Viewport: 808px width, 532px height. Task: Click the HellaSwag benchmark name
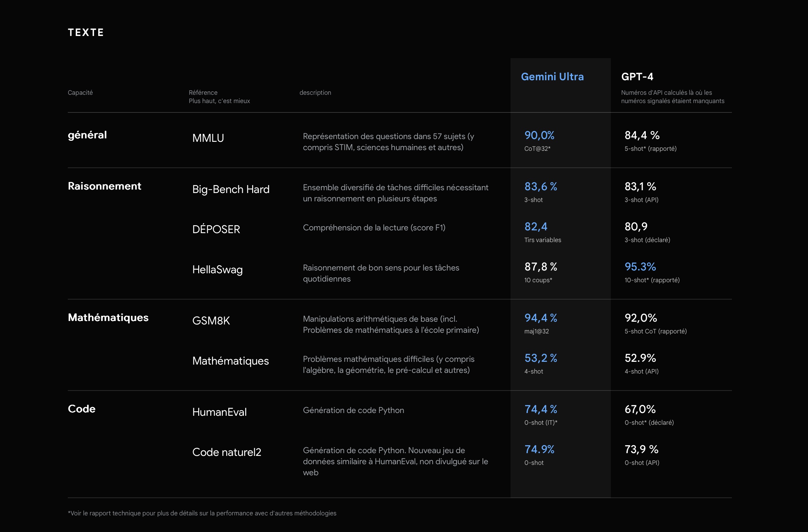coord(217,269)
